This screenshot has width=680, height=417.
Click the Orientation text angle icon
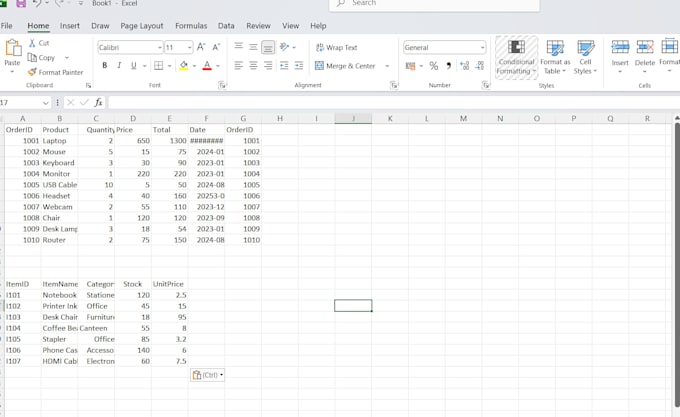click(x=284, y=46)
